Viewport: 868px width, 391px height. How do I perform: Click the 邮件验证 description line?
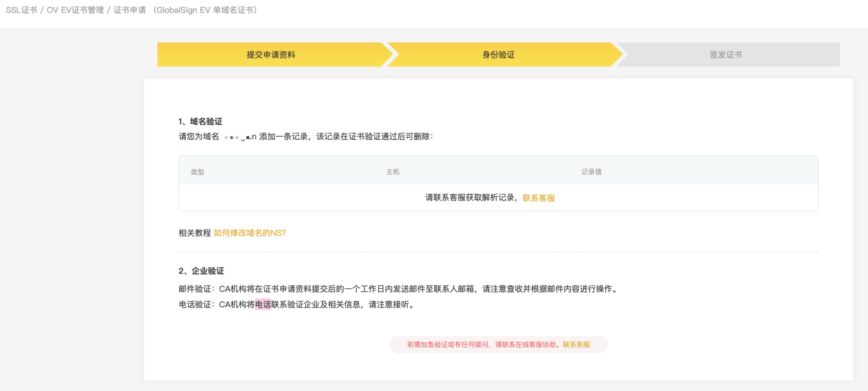tap(398, 289)
